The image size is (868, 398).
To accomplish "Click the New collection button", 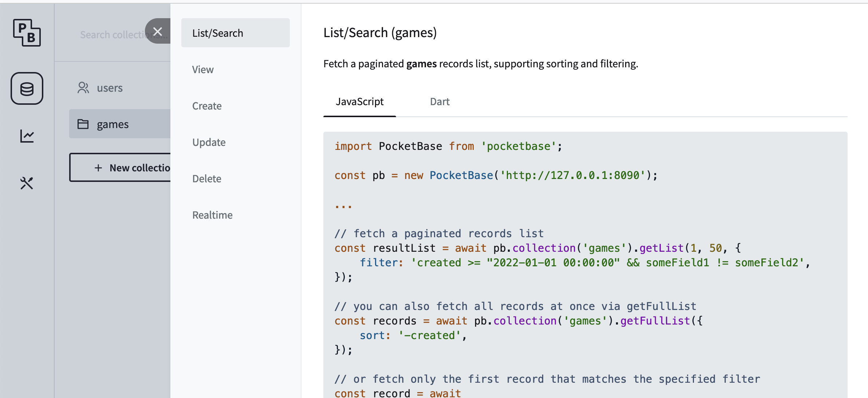I will [x=120, y=167].
